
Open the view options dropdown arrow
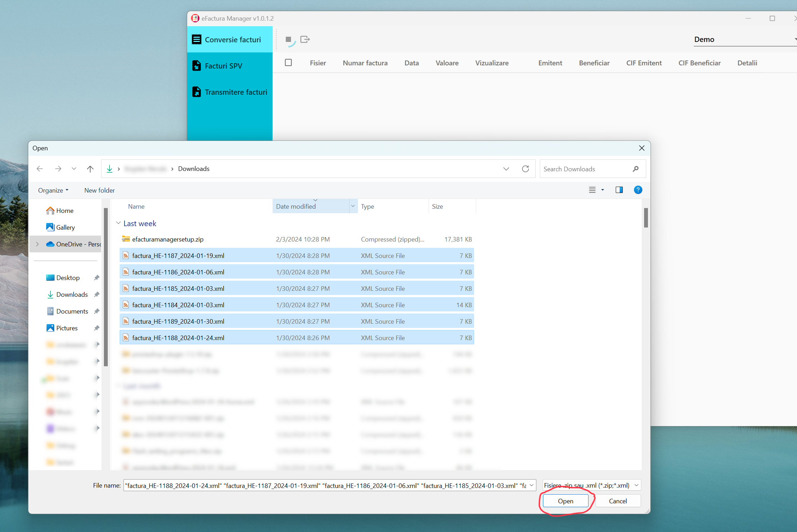pos(602,190)
